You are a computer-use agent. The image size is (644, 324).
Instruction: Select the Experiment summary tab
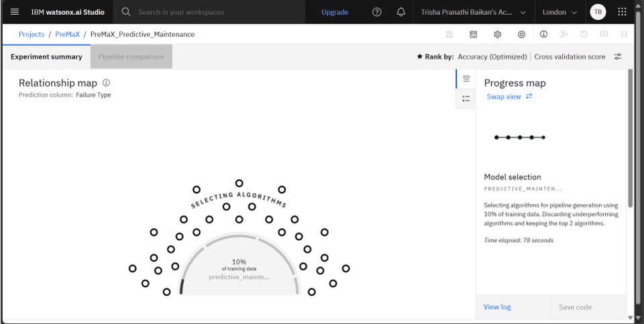coord(46,57)
